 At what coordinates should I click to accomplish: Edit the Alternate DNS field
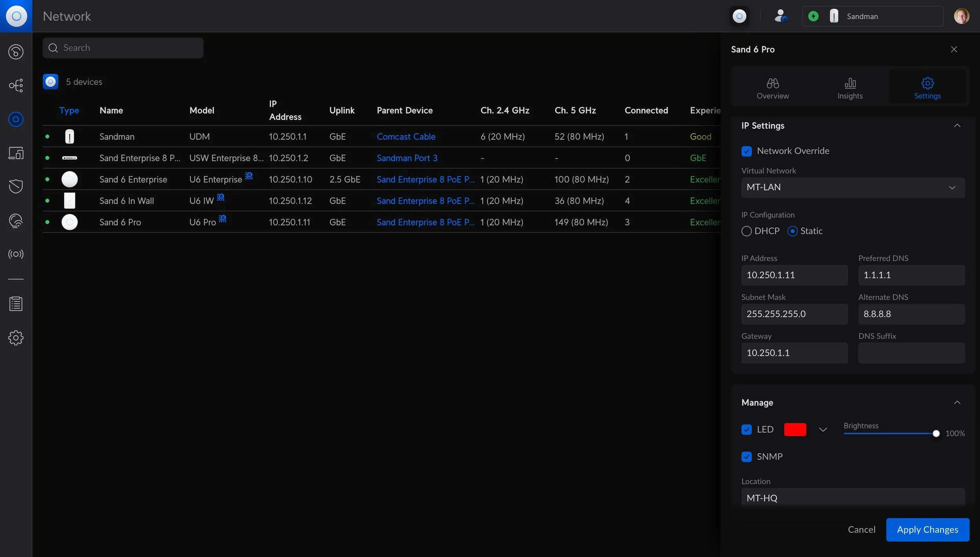tap(911, 314)
